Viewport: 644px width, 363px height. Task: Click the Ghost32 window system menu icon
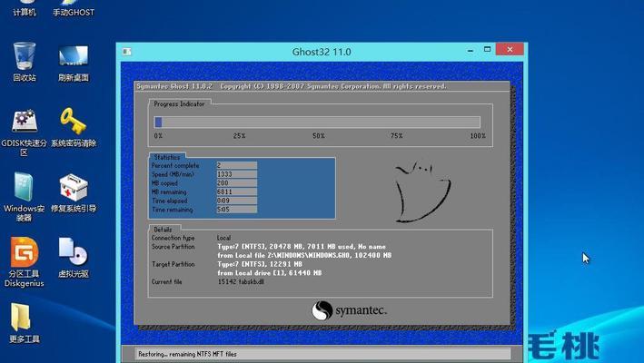[x=127, y=51]
